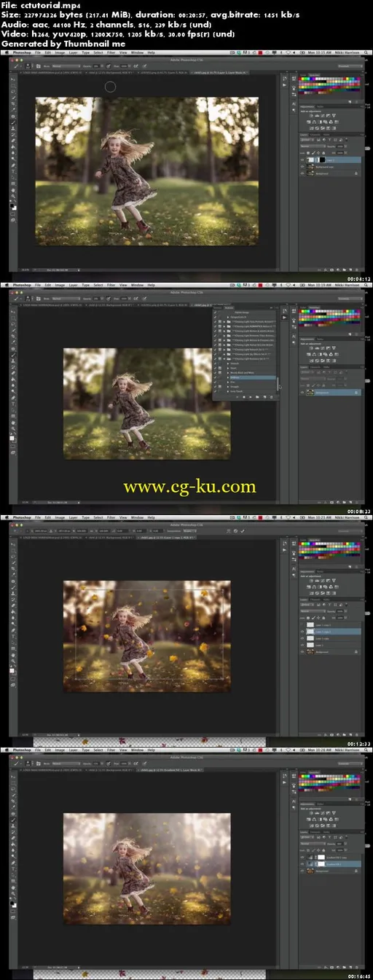Select the Grey Touch action in the Actions panel
Viewport: 373px width, 980px height.
(236, 391)
